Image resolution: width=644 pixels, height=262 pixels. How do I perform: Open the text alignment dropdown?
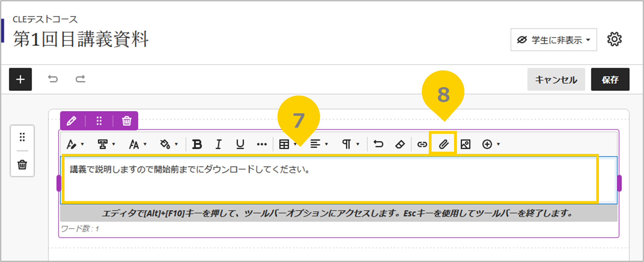[319, 144]
